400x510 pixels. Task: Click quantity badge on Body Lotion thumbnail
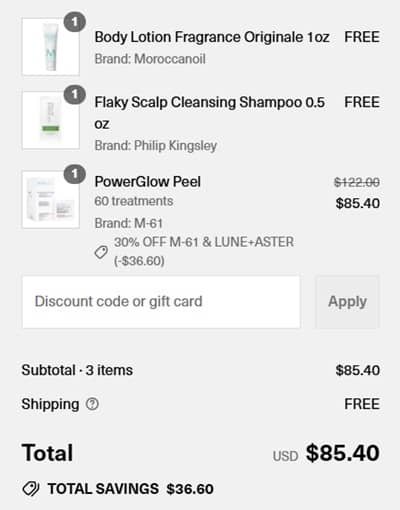coord(75,22)
